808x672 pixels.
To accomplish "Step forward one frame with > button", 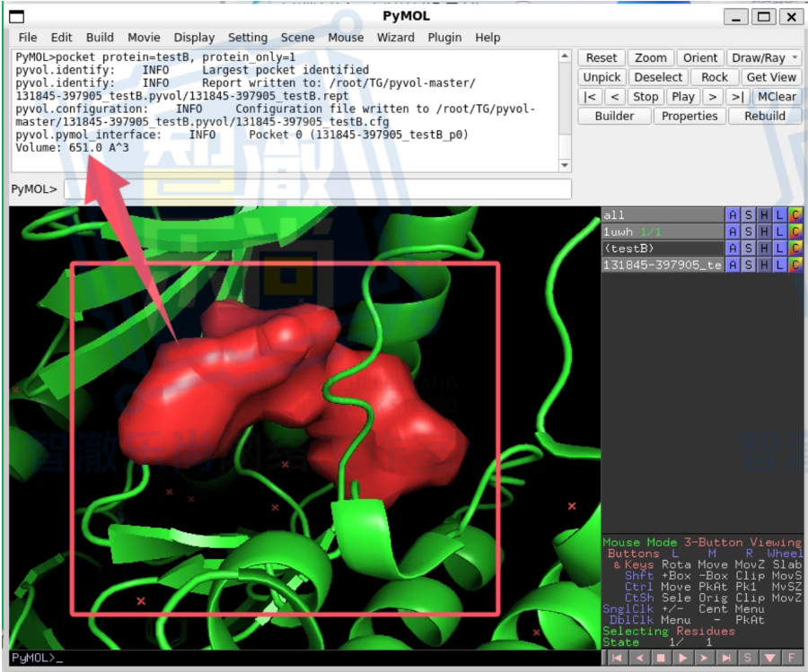I will pos(712,97).
